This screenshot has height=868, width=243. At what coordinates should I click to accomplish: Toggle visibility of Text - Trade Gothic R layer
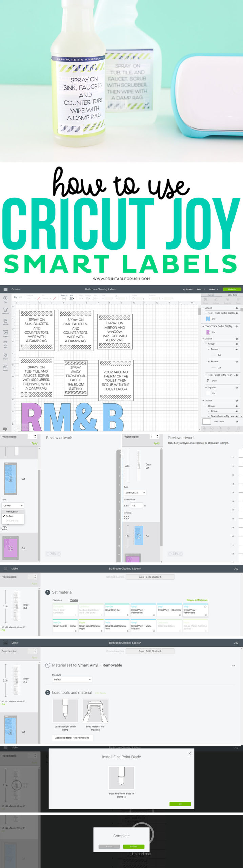237,326
